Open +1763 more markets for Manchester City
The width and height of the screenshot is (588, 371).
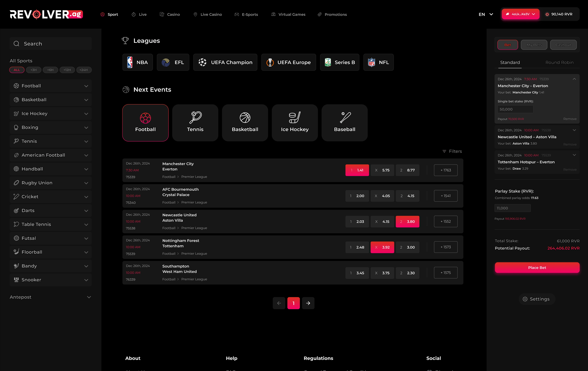(x=446, y=170)
